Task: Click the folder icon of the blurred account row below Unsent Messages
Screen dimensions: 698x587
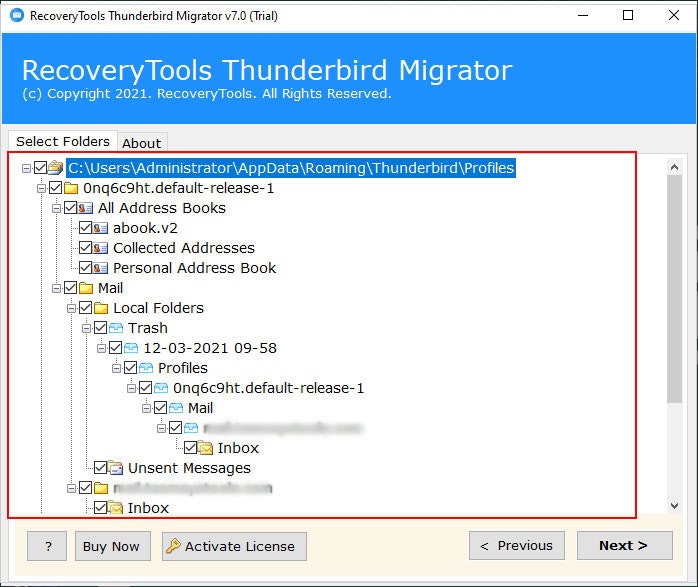Action: [101, 488]
